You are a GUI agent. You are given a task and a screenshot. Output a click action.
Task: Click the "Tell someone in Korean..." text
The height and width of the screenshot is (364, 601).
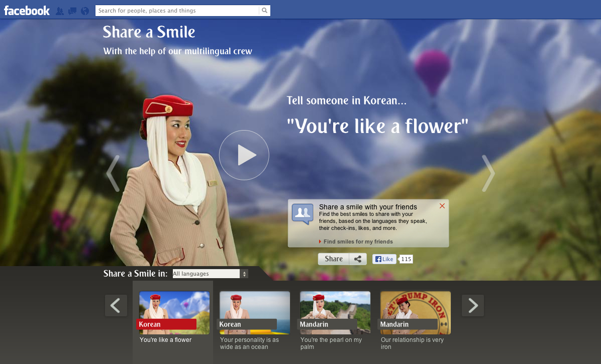point(347,100)
